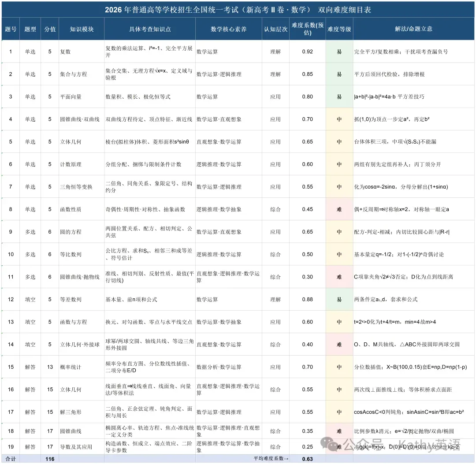The height and width of the screenshot is (464, 476).
Task: Click the 合计 cell in the bottom row
Action: pos(11,459)
